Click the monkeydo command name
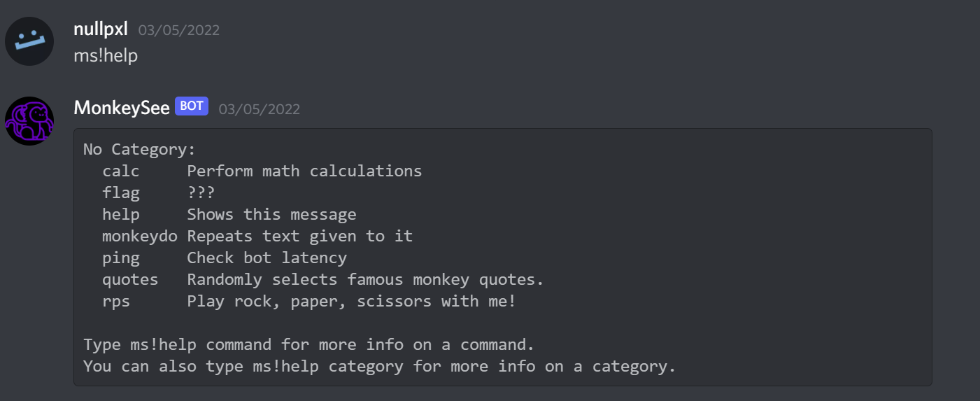 140,236
